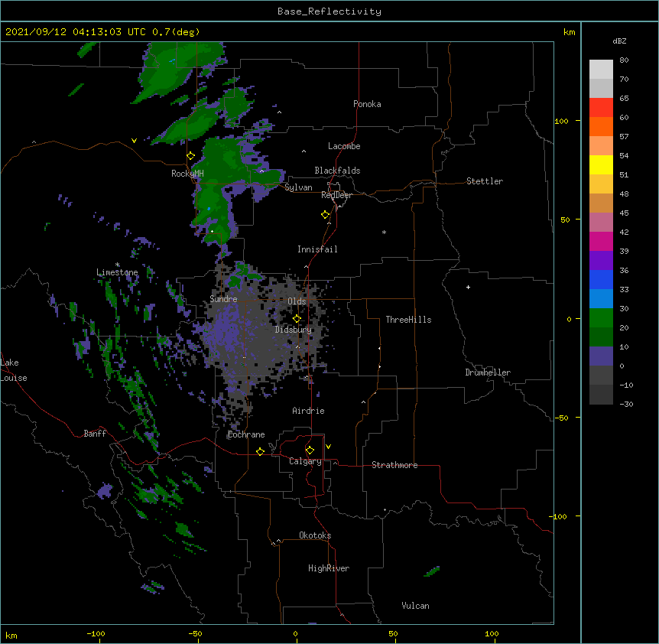Click the yellow diamond marker above Calgary label
Image resolution: width=659 pixels, height=644 pixels.
tap(310, 450)
